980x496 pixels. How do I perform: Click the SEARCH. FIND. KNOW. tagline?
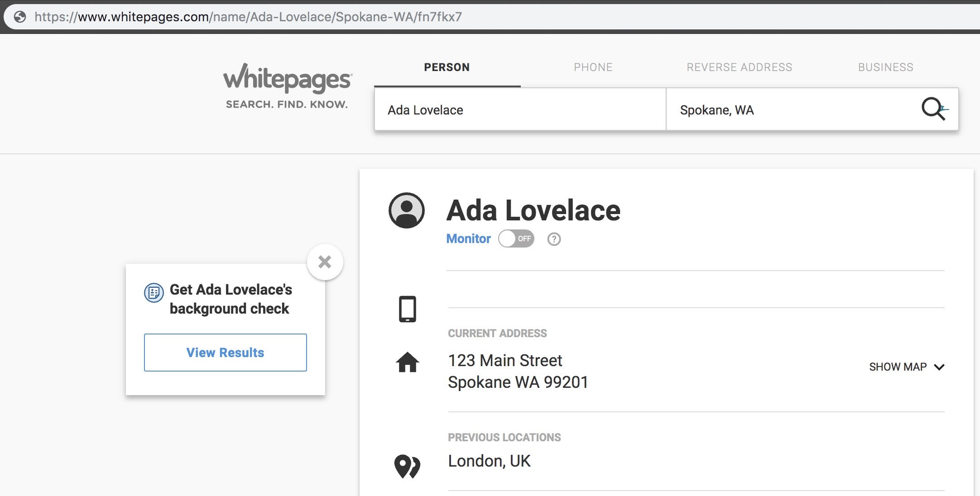287,105
